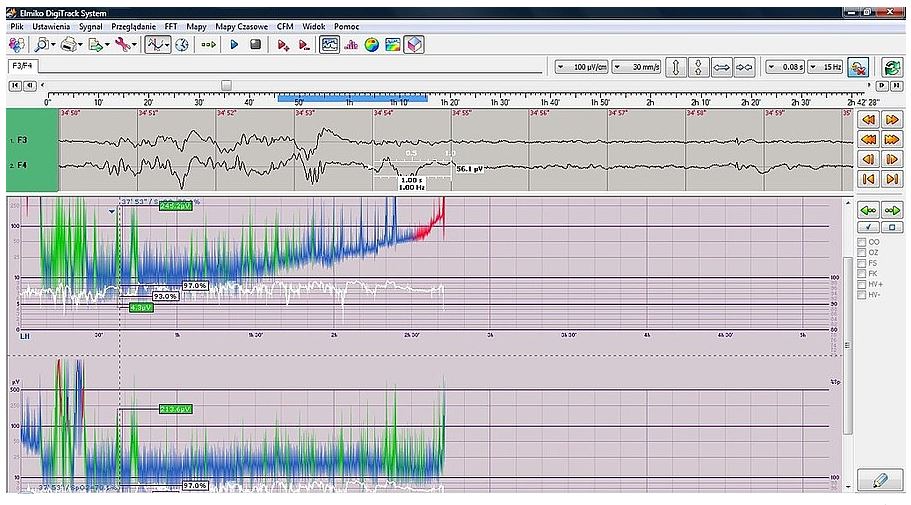Open the wrench tools icon
This screenshot has width=911, height=505.
122,45
